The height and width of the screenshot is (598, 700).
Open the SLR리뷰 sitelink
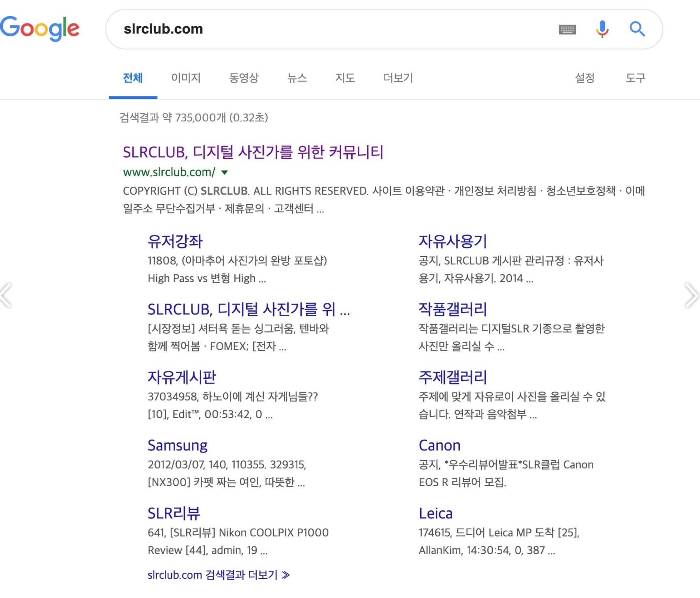pos(174,514)
